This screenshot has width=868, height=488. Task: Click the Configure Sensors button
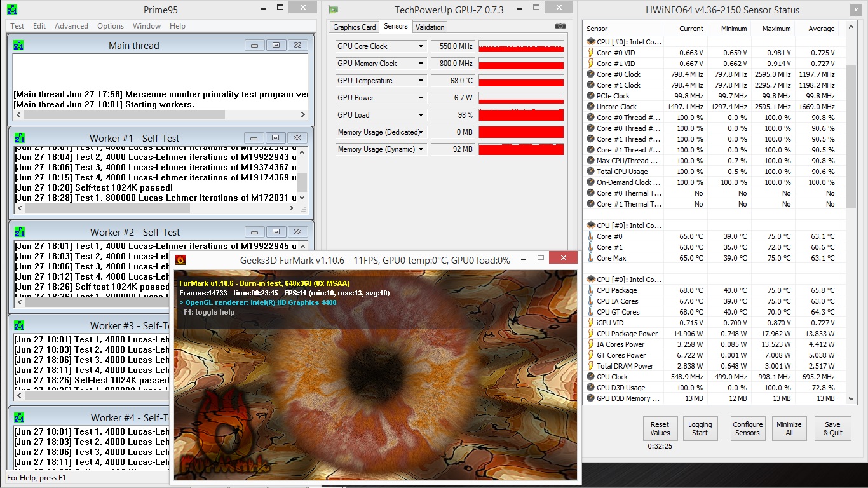(747, 428)
